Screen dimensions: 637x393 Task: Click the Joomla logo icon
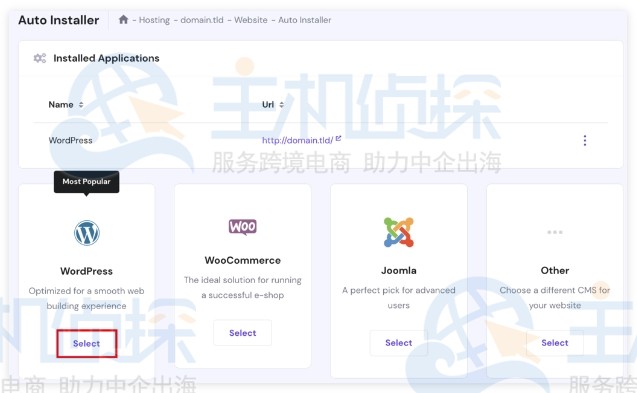[399, 232]
